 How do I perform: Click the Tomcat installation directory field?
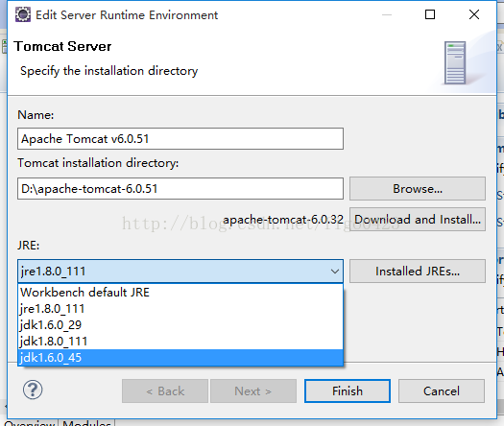[180, 189]
